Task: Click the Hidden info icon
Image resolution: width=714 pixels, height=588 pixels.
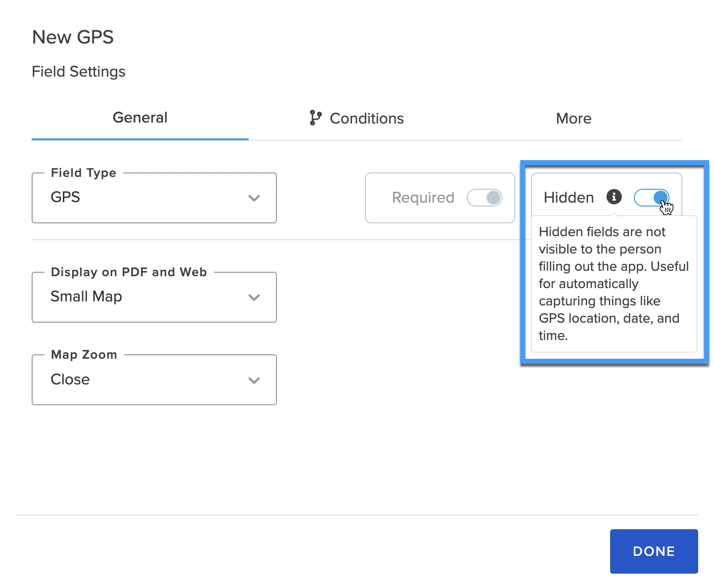Action: click(x=614, y=197)
